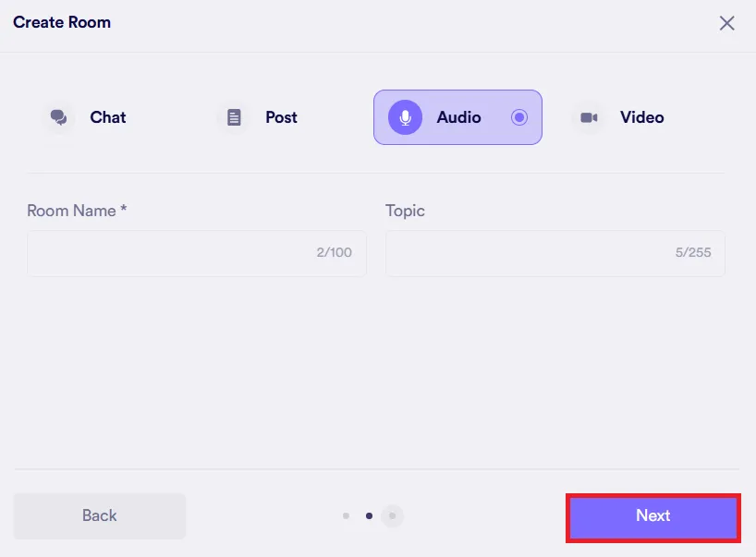The width and height of the screenshot is (756, 557).
Task: Select the Chat room type label
Action: 107,117
